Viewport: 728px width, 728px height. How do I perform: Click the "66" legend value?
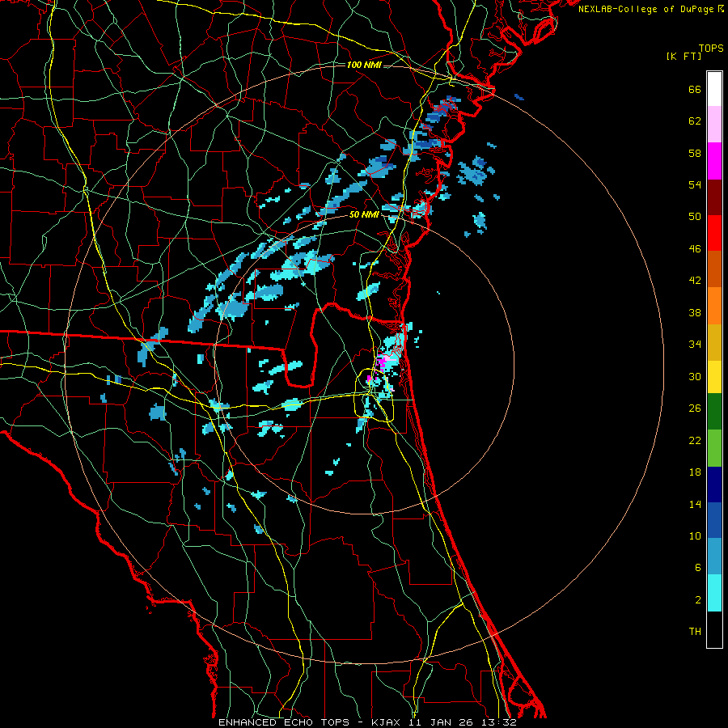click(695, 89)
